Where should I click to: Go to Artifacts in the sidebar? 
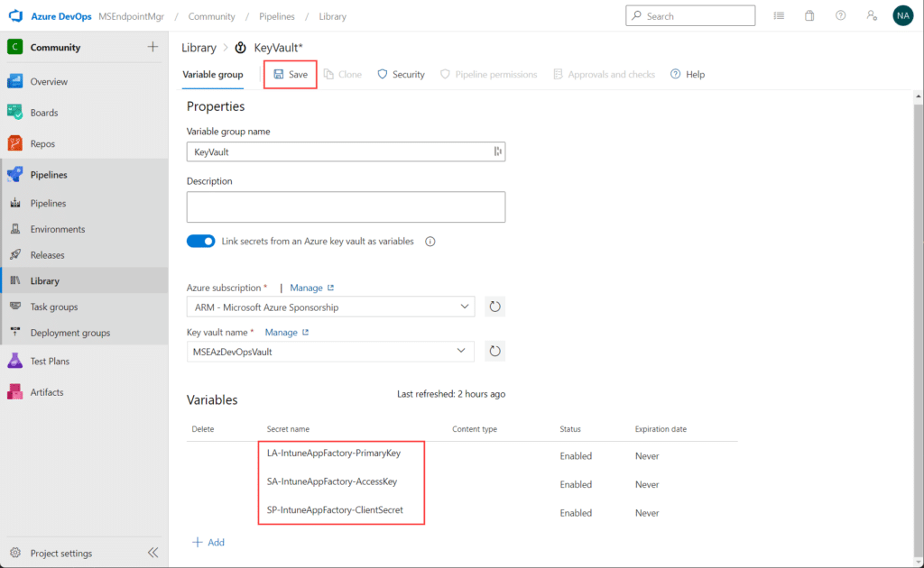coord(47,392)
